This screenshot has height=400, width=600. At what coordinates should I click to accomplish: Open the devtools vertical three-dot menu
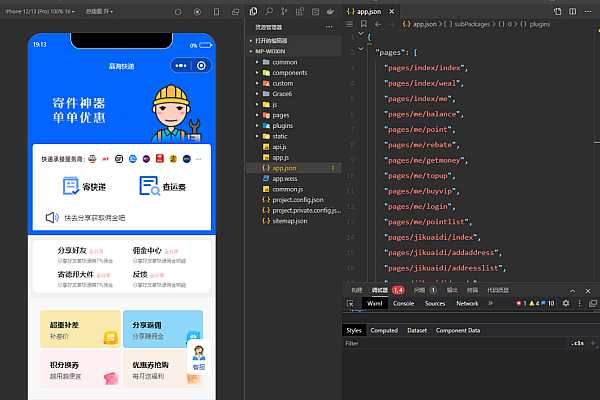click(x=579, y=303)
